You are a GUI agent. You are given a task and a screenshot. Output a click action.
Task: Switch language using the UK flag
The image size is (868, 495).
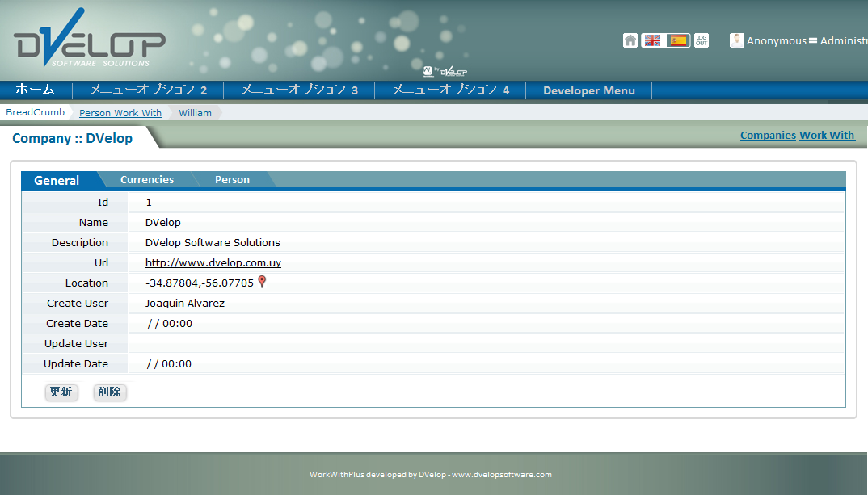[x=652, y=40]
